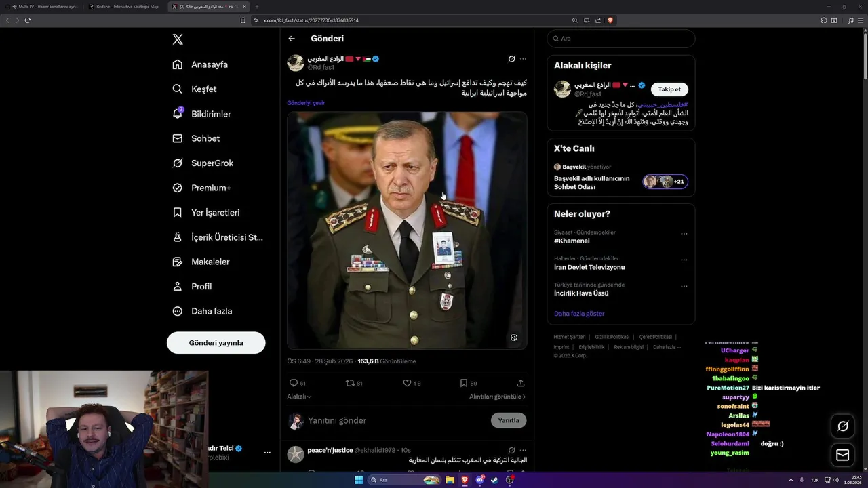Open more options on peace'n'justice reply
This screenshot has width=868, height=488.
click(523, 450)
